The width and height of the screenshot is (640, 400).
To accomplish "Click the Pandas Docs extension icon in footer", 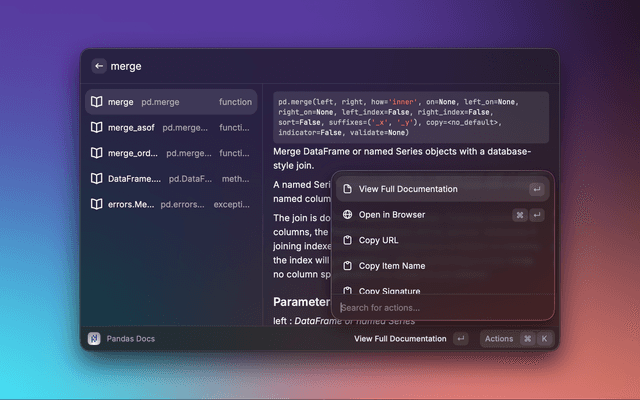I will [x=94, y=339].
